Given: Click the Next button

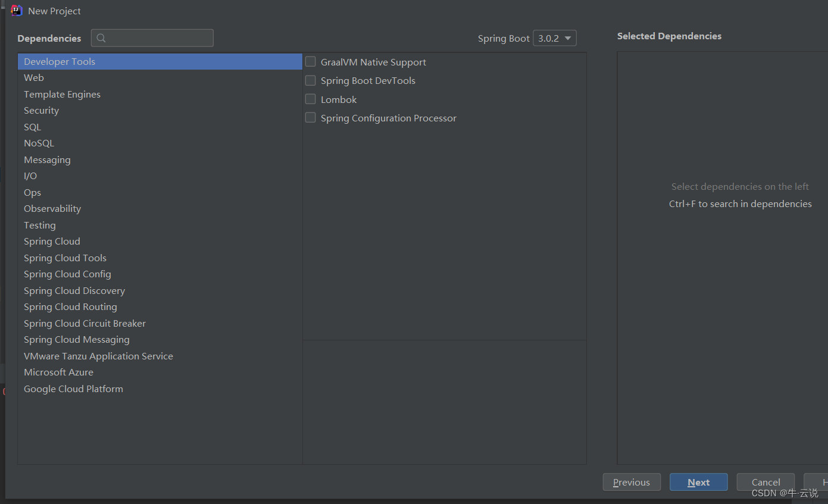Looking at the screenshot, I should coord(699,482).
